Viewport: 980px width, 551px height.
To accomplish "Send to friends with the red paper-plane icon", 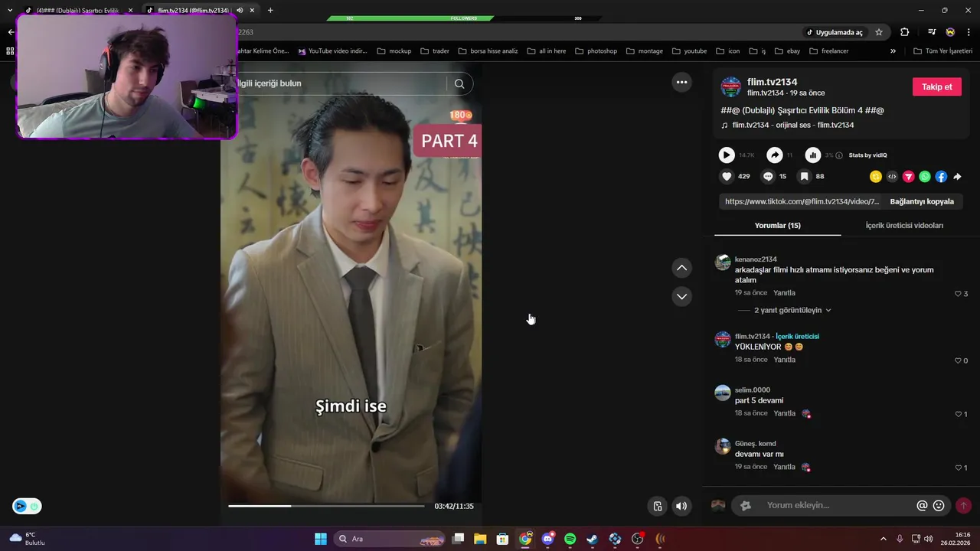I will click(909, 177).
